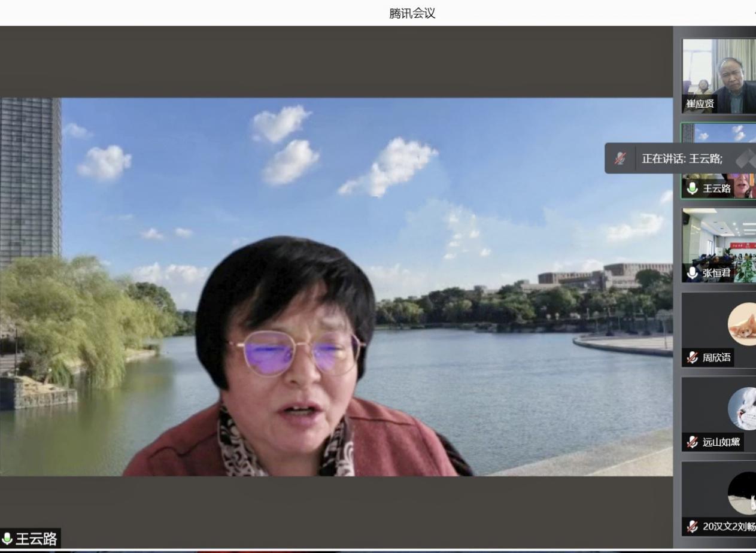The height and width of the screenshot is (553, 756).
Task: Click 远山如黛's white cat avatar
Action: click(742, 408)
